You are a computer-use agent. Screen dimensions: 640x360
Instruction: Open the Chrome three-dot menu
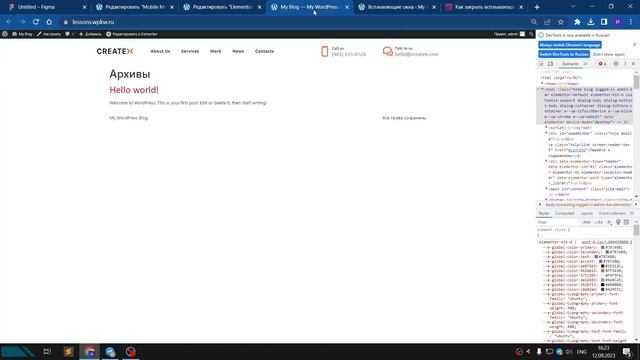tap(631, 22)
